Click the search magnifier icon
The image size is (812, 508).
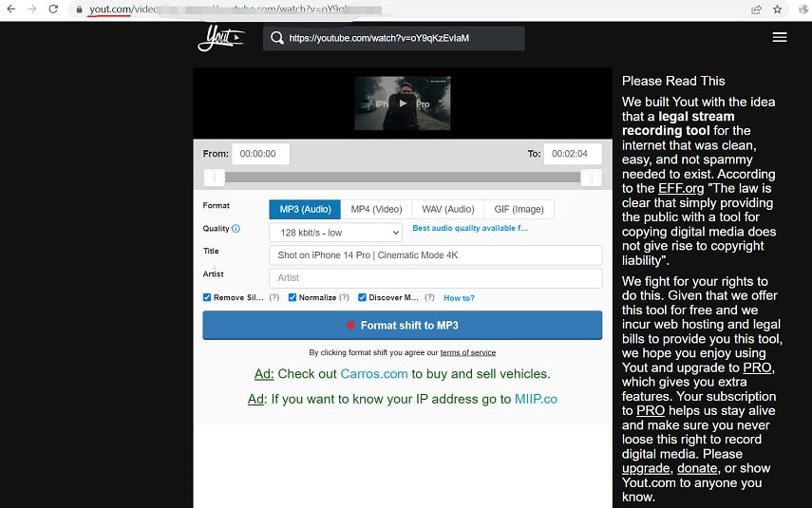277,38
